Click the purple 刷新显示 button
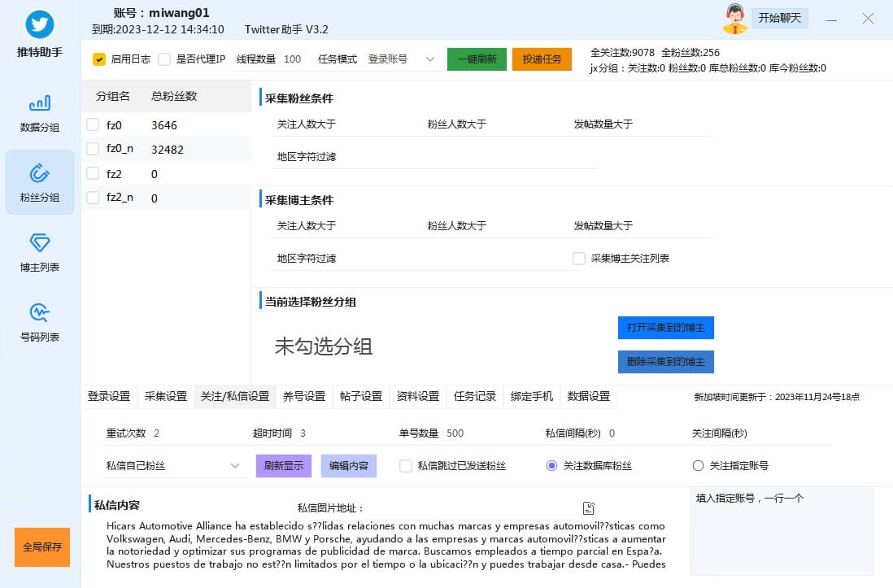 (284, 466)
